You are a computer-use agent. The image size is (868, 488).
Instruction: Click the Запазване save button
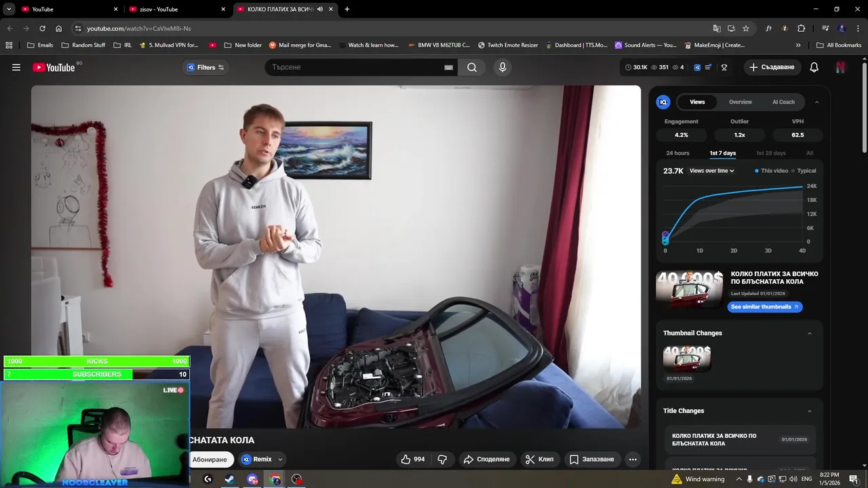click(592, 459)
